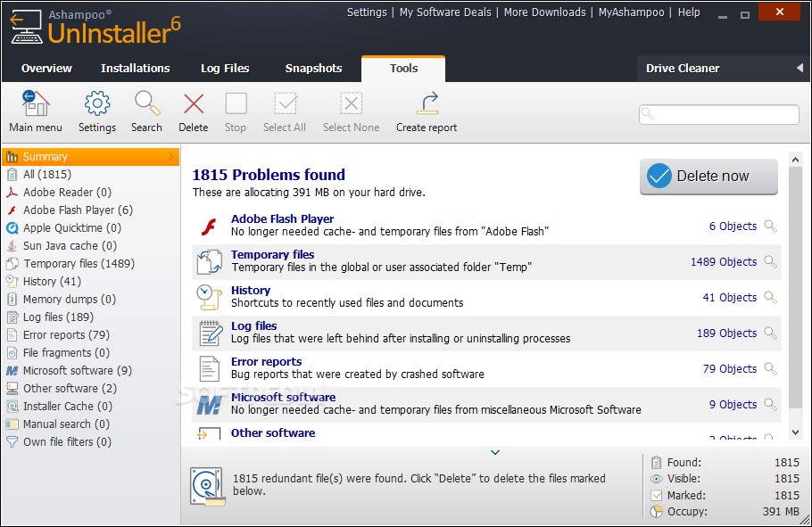812x527 pixels.
Task: Open the Help menu
Action: pyautogui.click(x=689, y=12)
